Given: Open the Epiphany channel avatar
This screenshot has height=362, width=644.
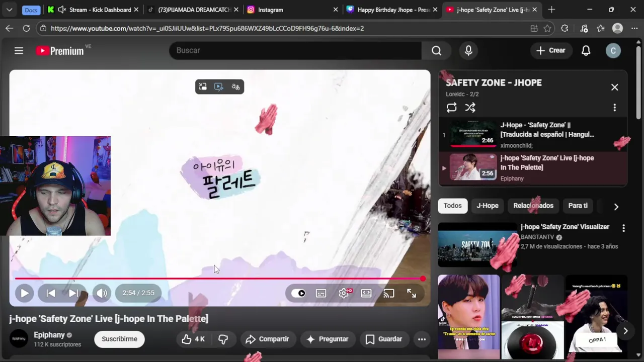Looking at the screenshot, I should pyautogui.click(x=19, y=339).
